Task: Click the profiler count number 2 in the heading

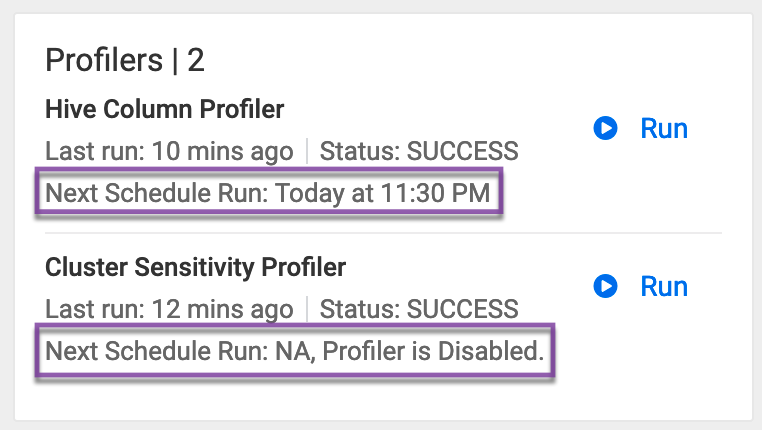Action: click(196, 61)
